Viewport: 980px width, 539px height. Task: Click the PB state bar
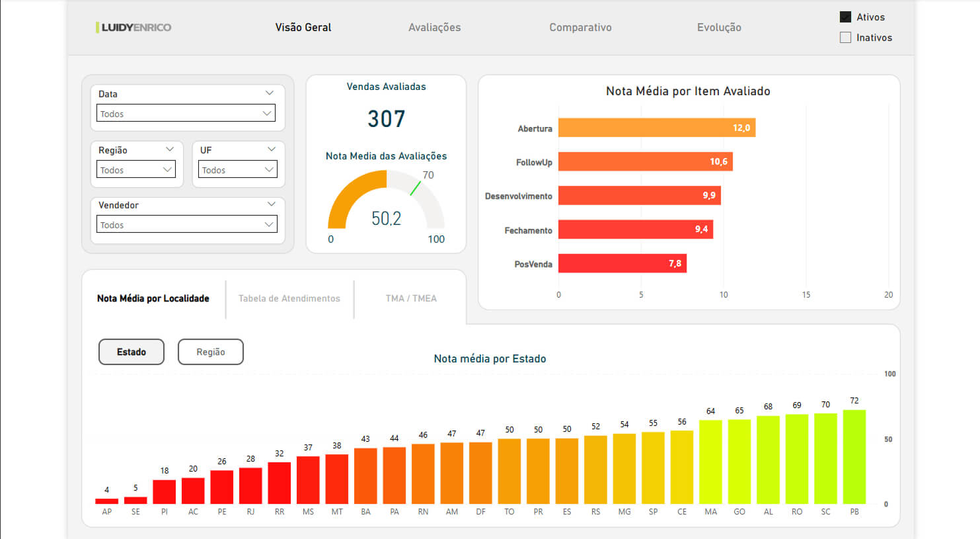point(854,457)
